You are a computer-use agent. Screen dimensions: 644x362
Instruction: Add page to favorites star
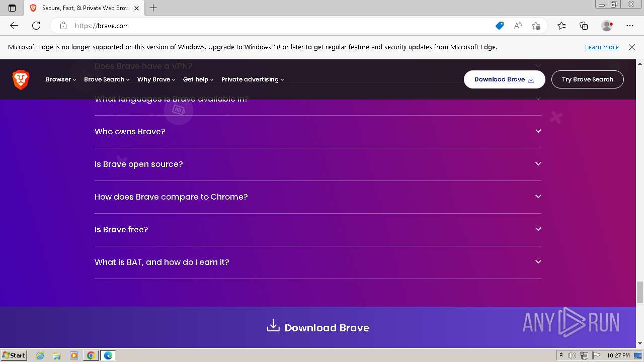coord(536,26)
